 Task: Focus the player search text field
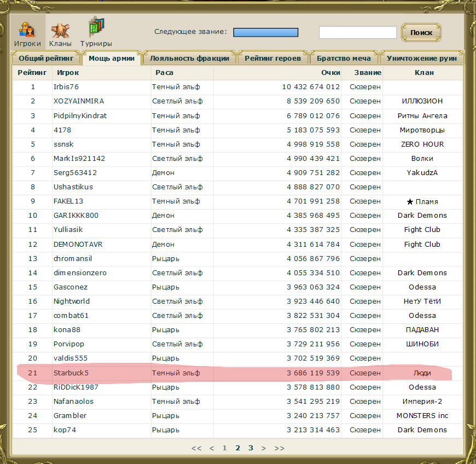[357, 33]
